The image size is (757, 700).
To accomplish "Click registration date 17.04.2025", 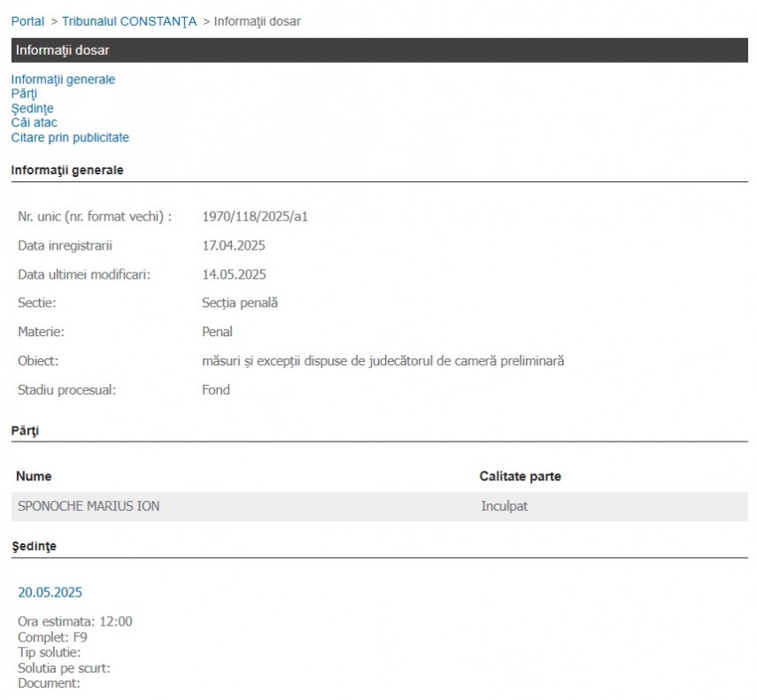I will pos(233,245).
